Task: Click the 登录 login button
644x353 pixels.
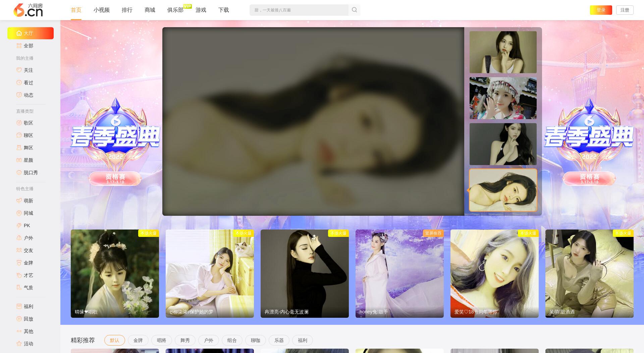Action: [x=601, y=10]
